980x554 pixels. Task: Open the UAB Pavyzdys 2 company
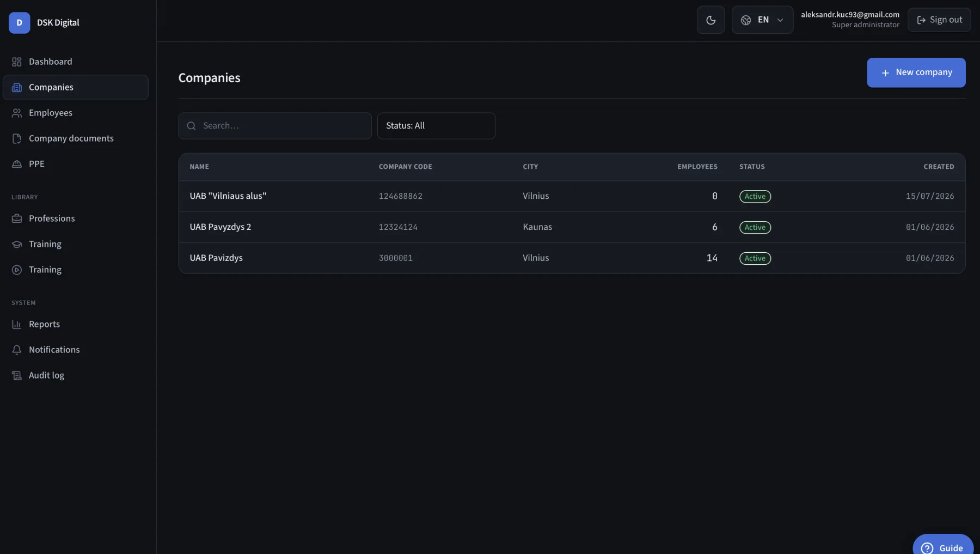click(x=572, y=227)
